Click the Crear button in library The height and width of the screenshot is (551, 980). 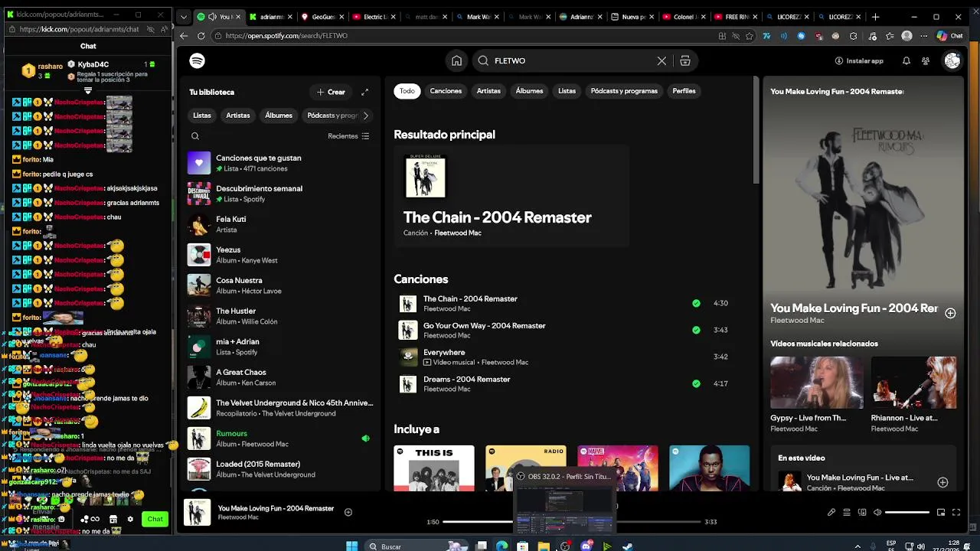(331, 92)
